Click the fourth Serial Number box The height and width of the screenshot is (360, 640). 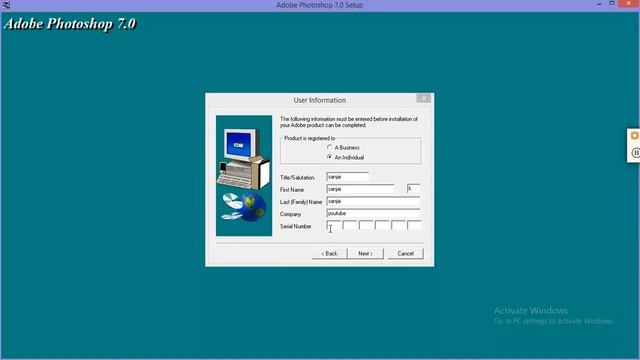[382, 226]
